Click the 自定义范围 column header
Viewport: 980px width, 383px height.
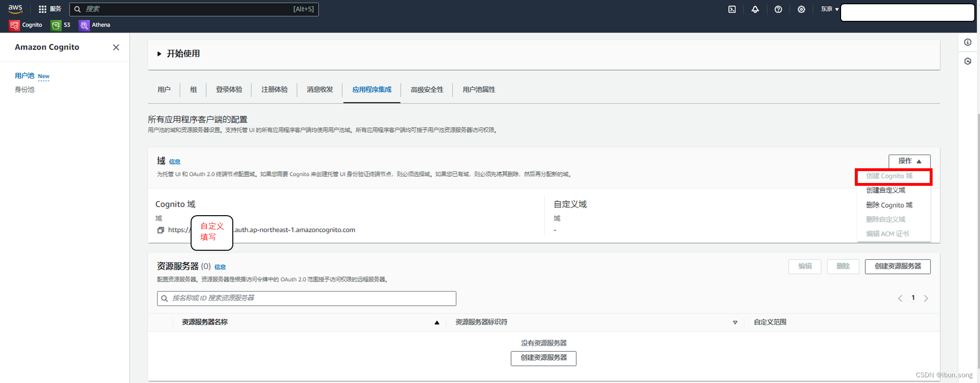coord(770,322)
